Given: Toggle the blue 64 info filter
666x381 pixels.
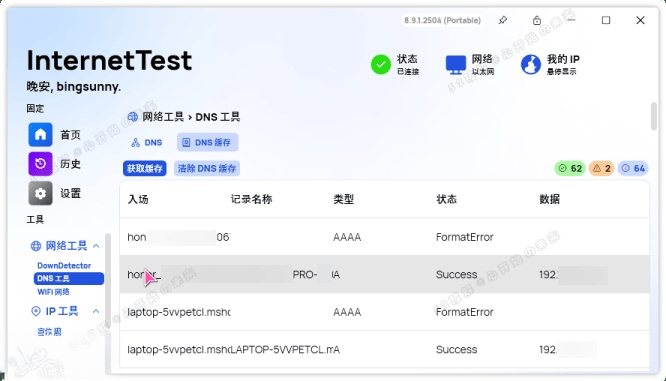Looking at the screenshot, I should click(x=633, y=169).
